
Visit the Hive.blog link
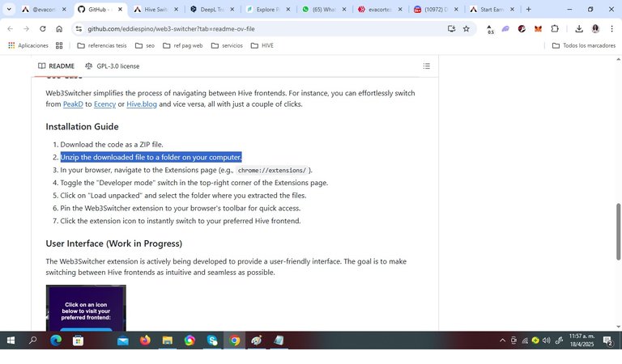(142, 104)
